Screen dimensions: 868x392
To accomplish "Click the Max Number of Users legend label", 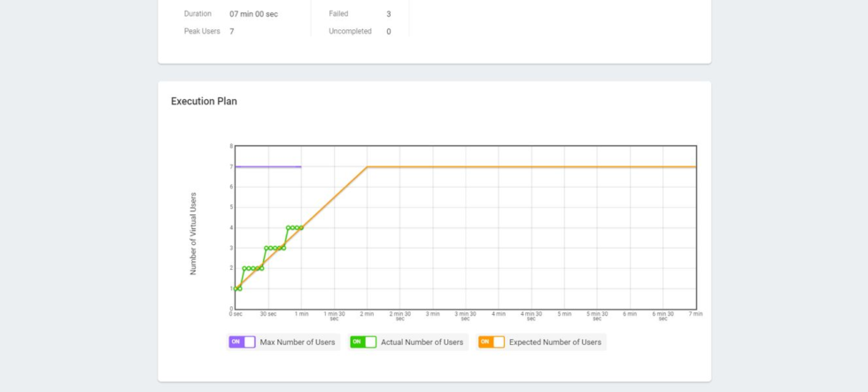I will tap(298, 342).
